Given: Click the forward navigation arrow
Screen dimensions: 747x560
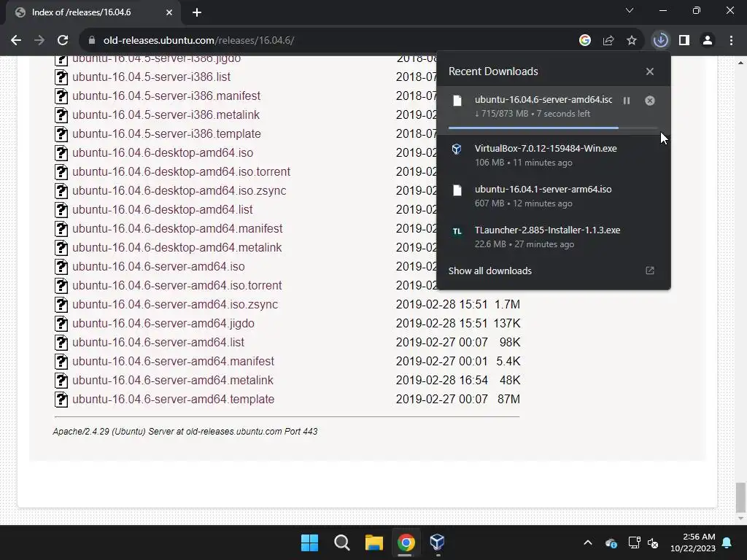Looking at the screenshot, I should pyautogui.click(x=39, y=41).
